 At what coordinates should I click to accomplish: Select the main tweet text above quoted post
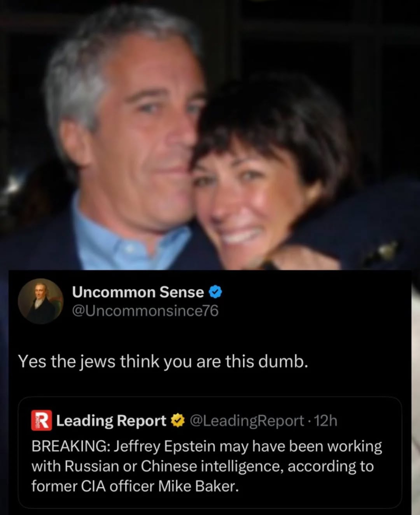coord(163,362)
